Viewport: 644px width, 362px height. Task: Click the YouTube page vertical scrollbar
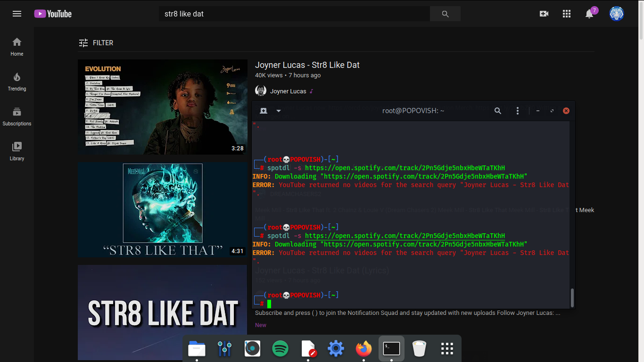pyautogui.click(x=641, y=21)
